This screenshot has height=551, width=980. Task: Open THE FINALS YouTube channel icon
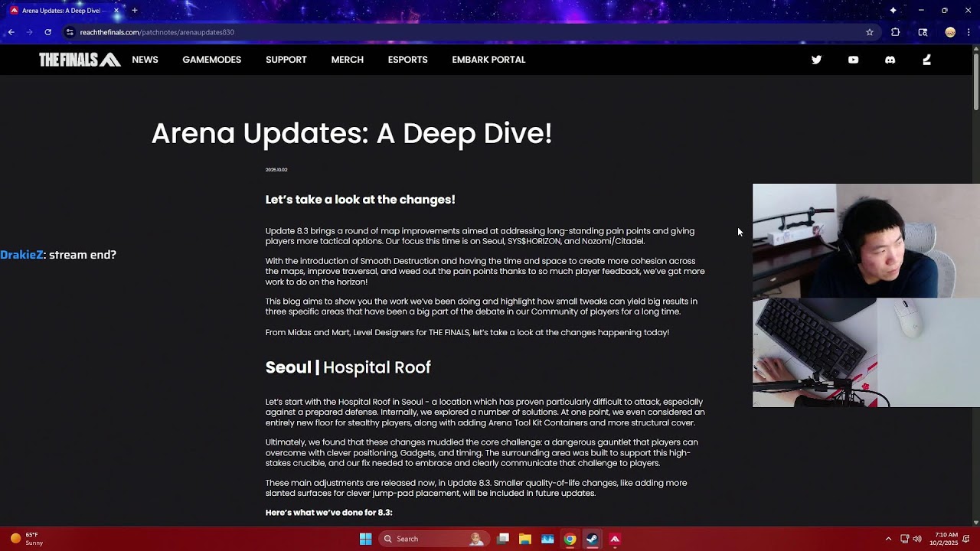point(853,60)
